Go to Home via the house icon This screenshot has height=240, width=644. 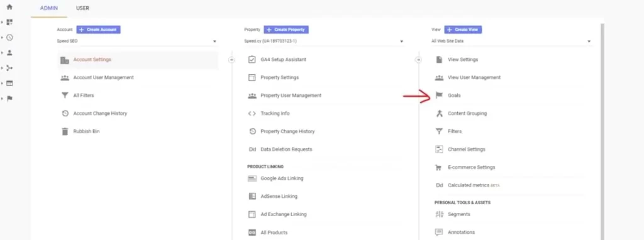click(9, 7)
